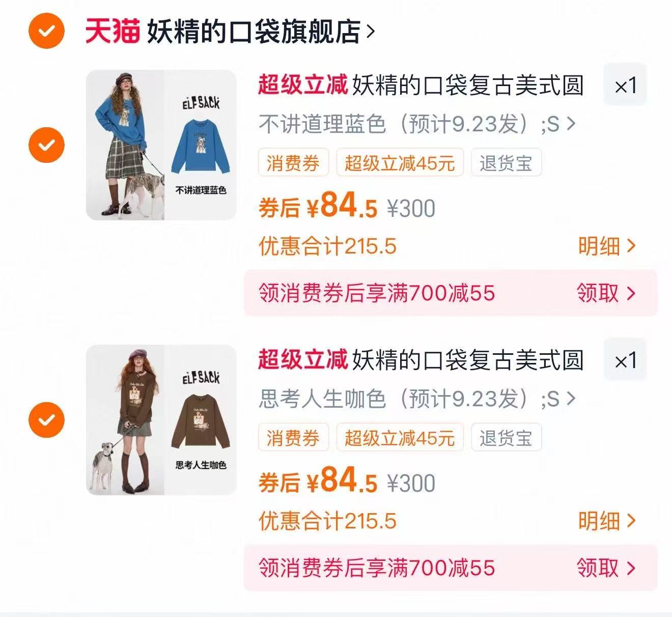Tap the 退货宝 tag on first item
Viewport: 672px width, 617px height.
pos(506,163)
